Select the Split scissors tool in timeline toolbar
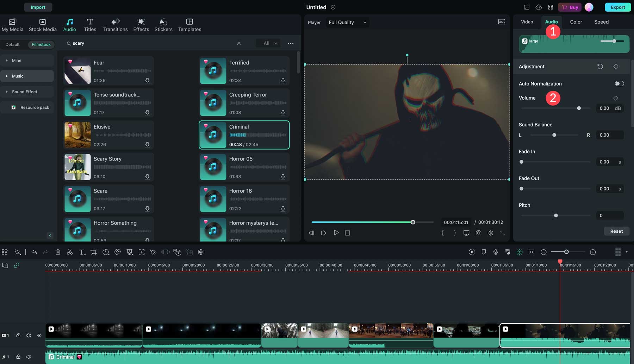634x364 pixels. 70,252
